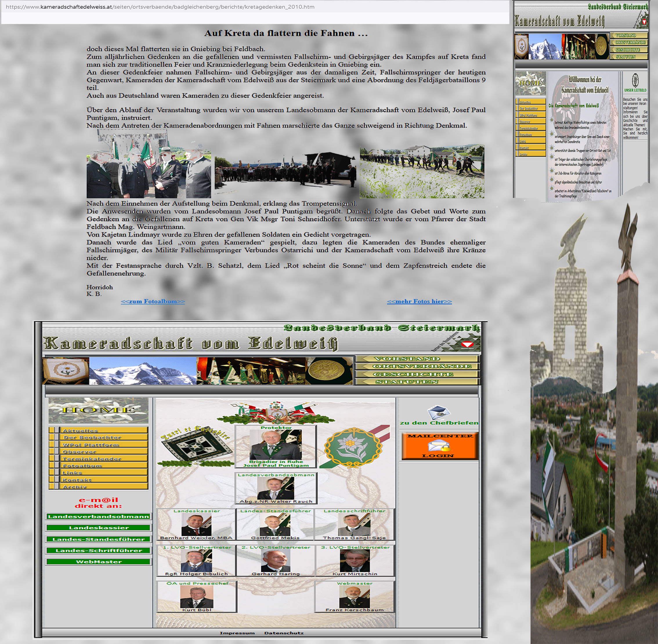Click the red-white triangle Bundesheer emblem

pos(468,345)
